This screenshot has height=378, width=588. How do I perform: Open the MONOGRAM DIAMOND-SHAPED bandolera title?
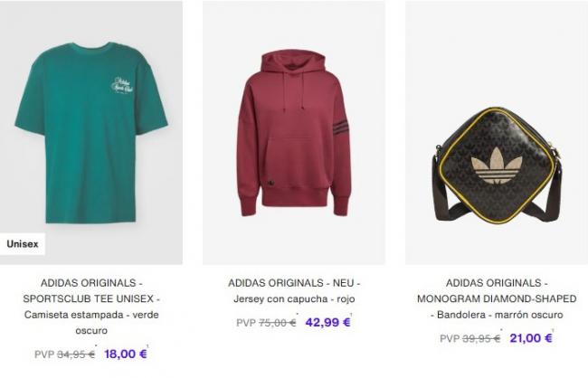[497, 290]
